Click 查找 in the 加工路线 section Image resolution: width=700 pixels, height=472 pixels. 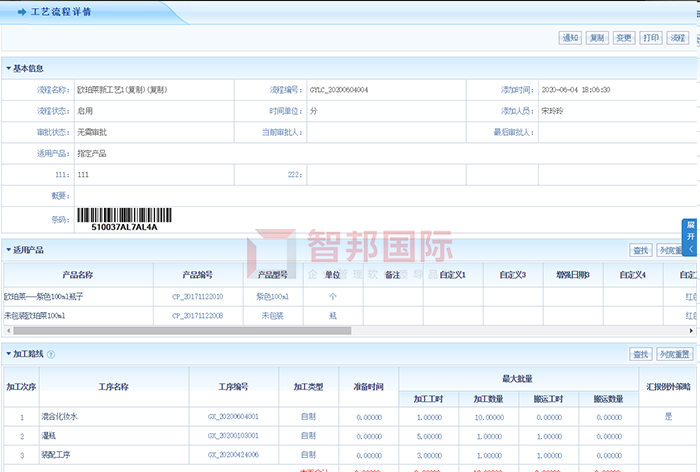640,355
